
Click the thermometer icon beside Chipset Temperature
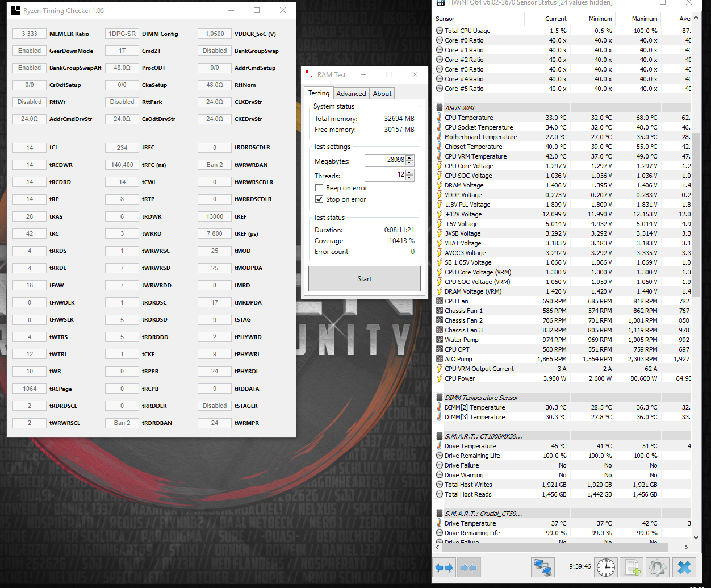pos(440,147)
